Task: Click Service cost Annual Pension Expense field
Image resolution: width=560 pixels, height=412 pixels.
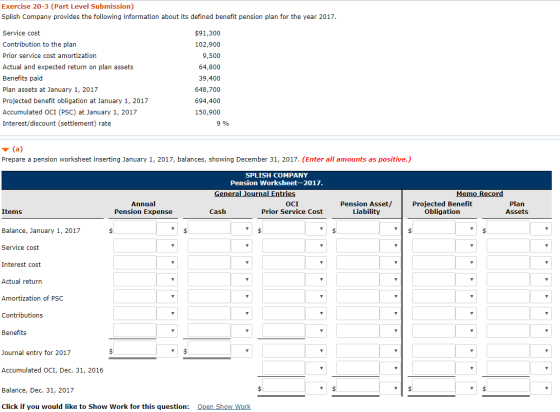Action: (x=135, y=246)
